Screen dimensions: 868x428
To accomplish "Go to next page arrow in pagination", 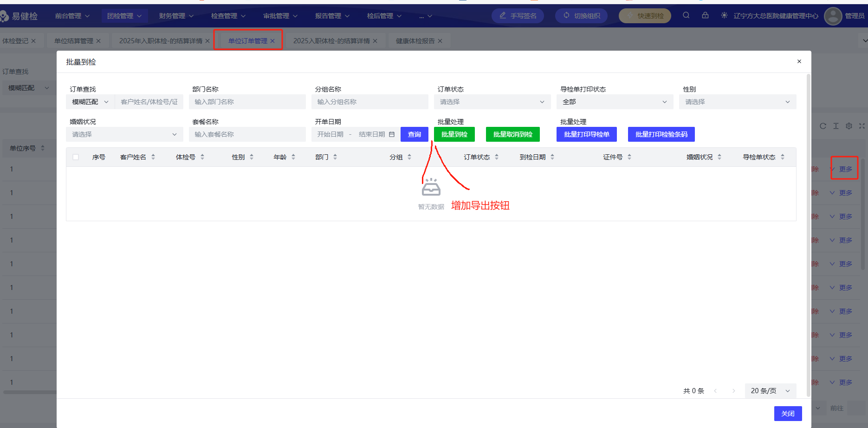I will coord(734,391).
